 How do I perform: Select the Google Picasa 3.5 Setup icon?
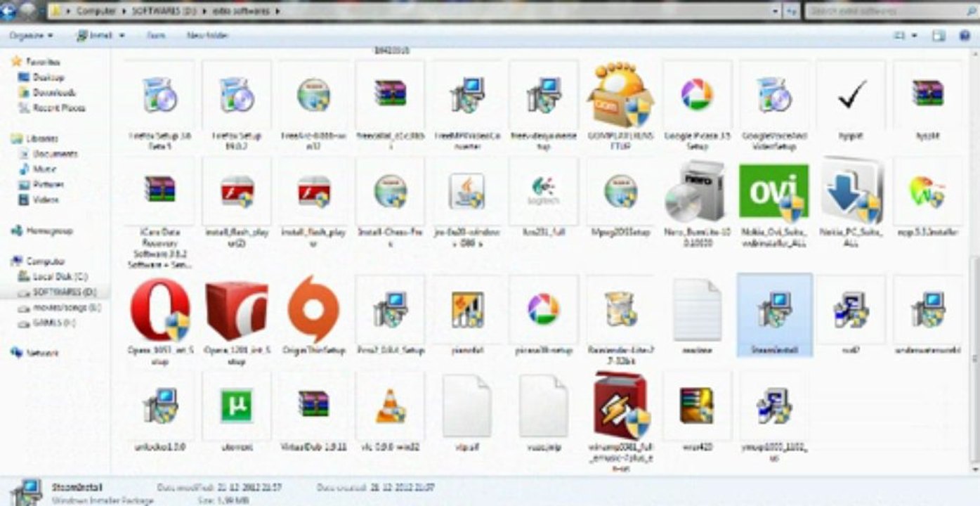(697, 95)
